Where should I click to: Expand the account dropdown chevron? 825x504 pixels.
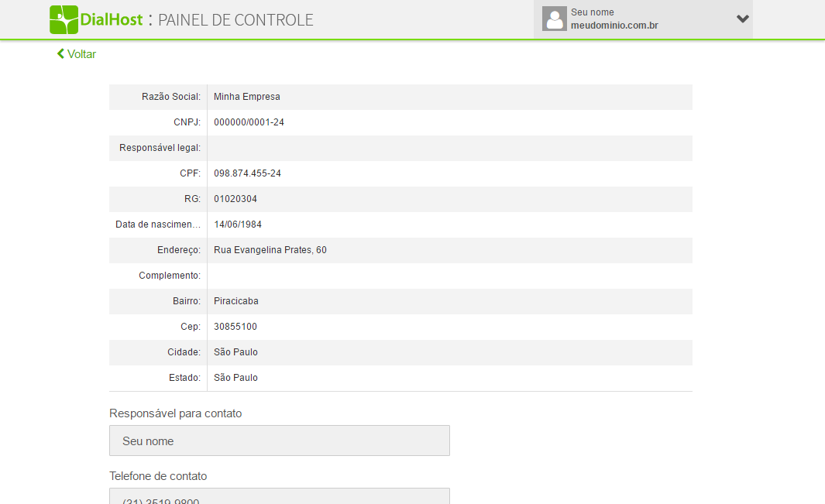click(742, 19)
